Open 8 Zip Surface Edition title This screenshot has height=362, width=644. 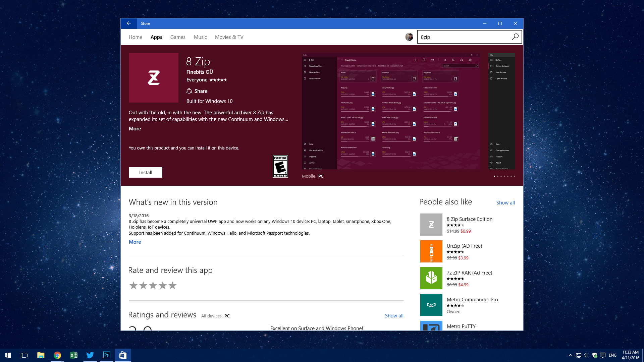(x=470, y=219)
